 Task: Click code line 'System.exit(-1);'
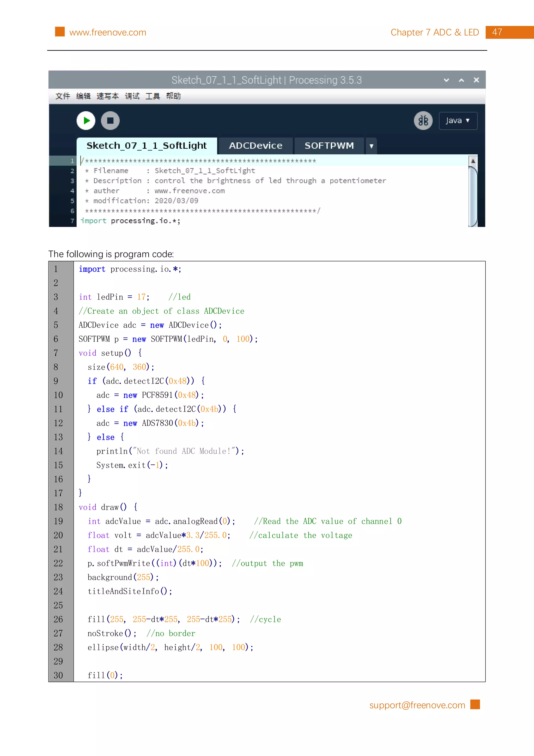[132, 465]
